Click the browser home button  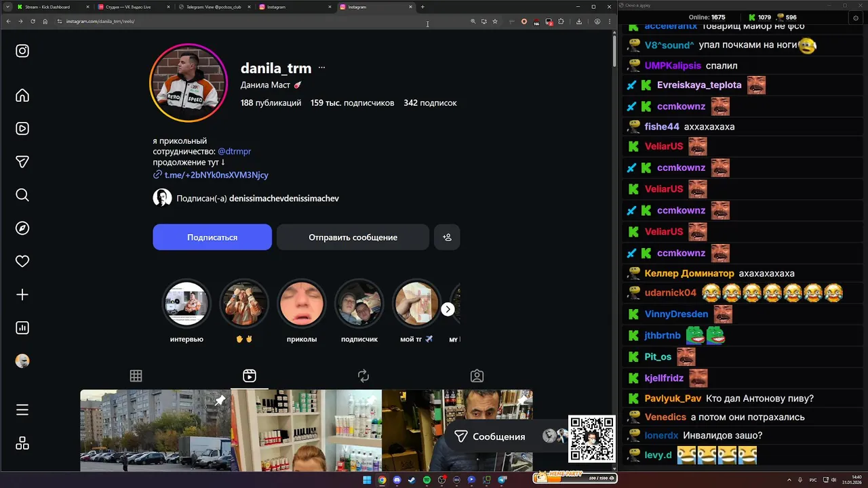(45, 21)
